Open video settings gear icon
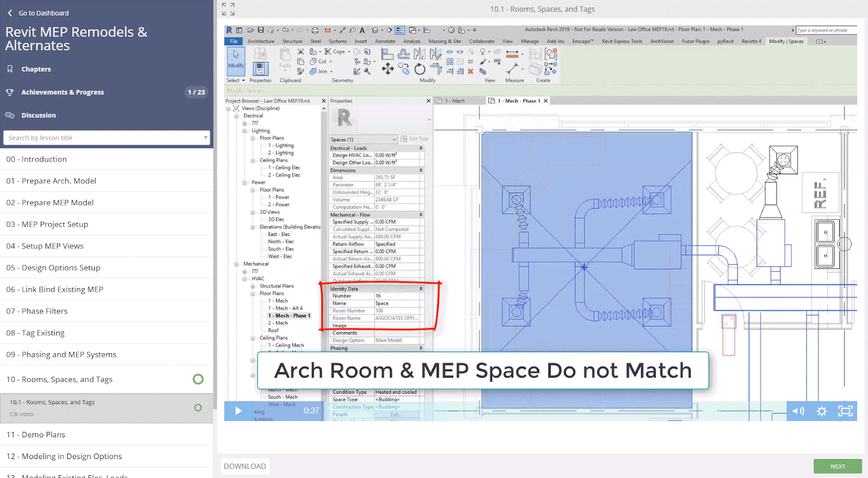Image resolution: width=868 pixels, height=478 pixels. pos(822,411)
